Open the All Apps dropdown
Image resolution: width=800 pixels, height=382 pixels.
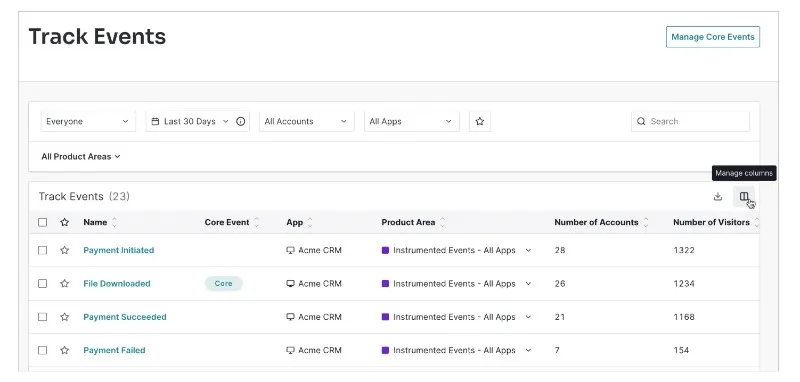[412, 121]
